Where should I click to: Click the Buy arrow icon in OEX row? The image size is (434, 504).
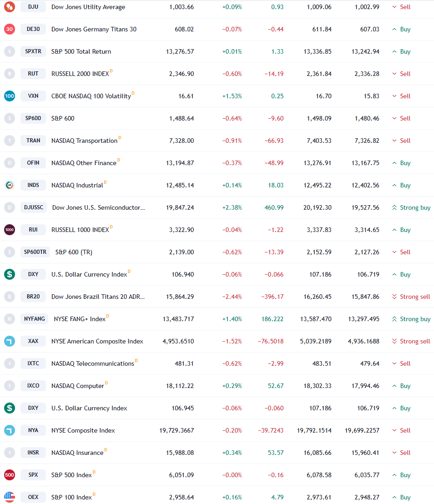point(394,497)
